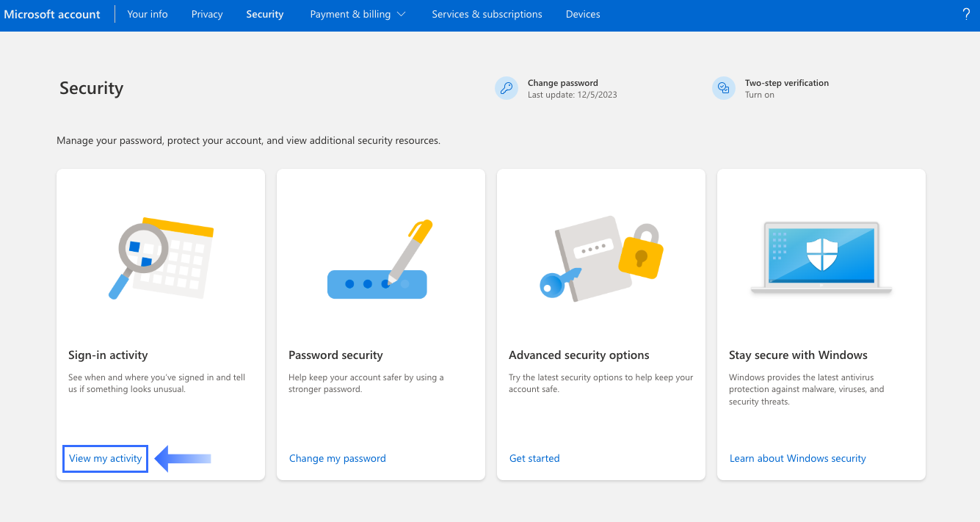This screenshot has width=980, height=522.
Task: Open the Devices tab
Action: [583, 14]
